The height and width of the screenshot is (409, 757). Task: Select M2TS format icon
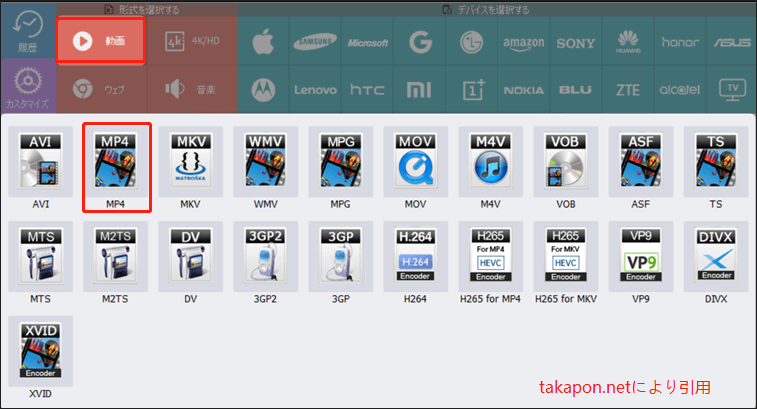[115, 256]
